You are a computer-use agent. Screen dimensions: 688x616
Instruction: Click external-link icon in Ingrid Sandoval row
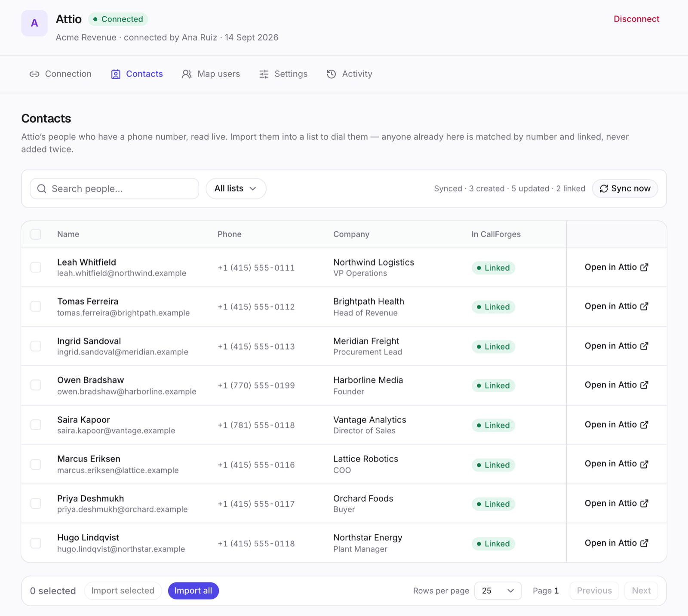coord(644,346)
